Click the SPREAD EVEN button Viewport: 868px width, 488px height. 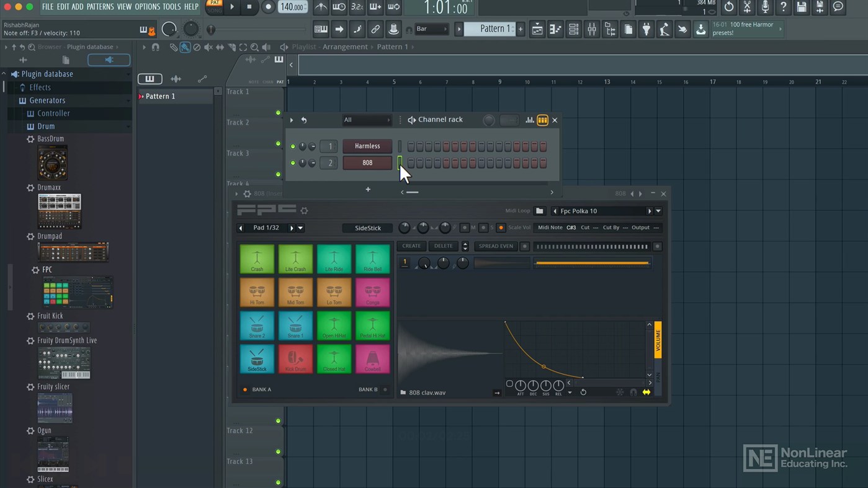click(496, 246)
